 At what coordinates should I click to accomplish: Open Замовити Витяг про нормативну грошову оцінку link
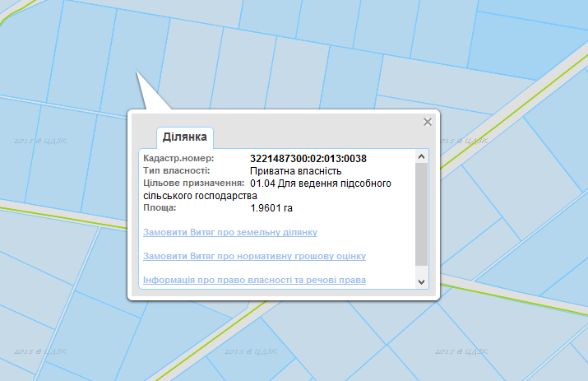254,257
